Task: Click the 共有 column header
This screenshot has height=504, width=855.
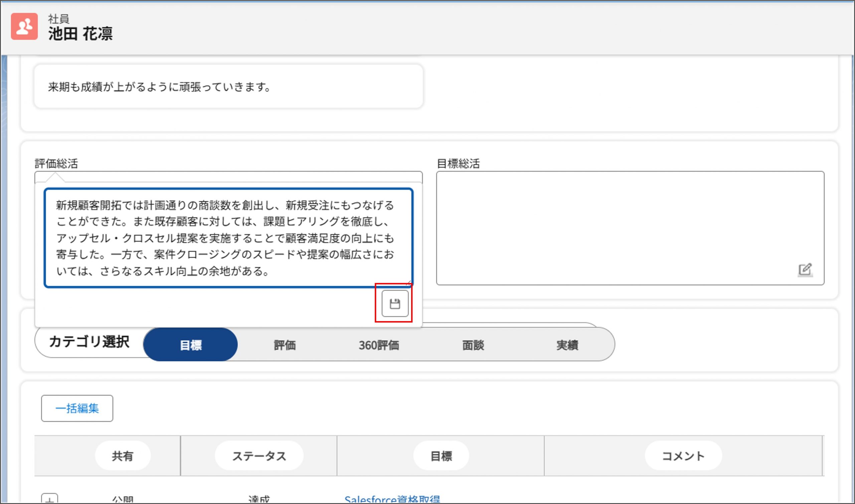Action: 122,456
